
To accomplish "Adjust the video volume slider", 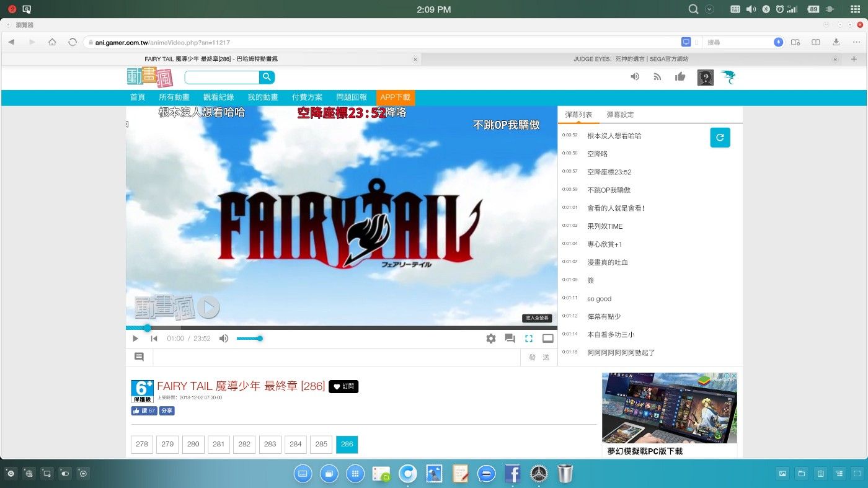I will tap(249, 339).
